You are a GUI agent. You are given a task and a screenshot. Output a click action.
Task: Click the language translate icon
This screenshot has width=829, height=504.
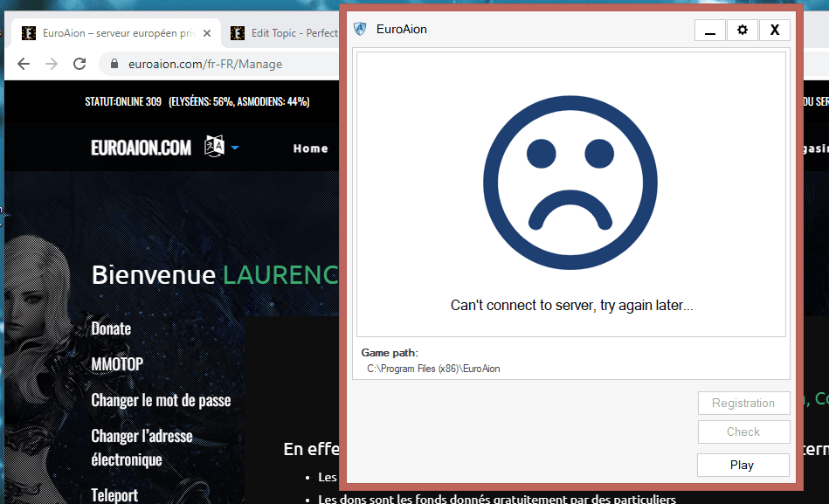[x=214, y=147]
